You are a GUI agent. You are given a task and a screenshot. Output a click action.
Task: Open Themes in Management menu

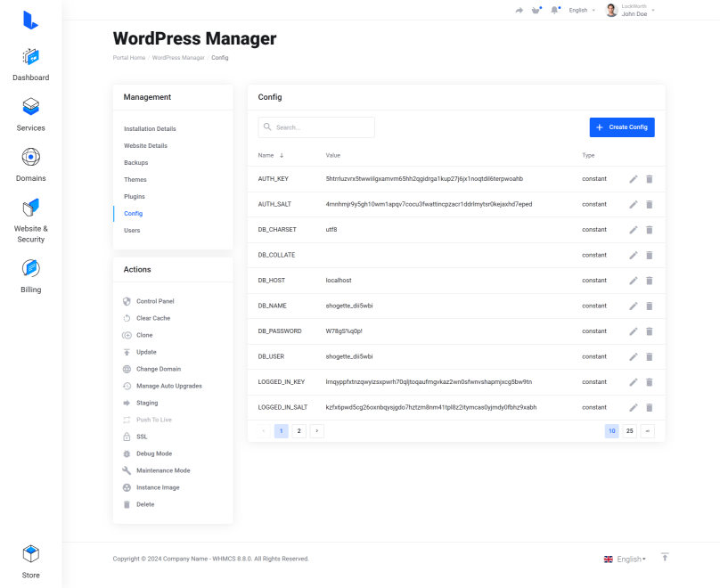135,180
